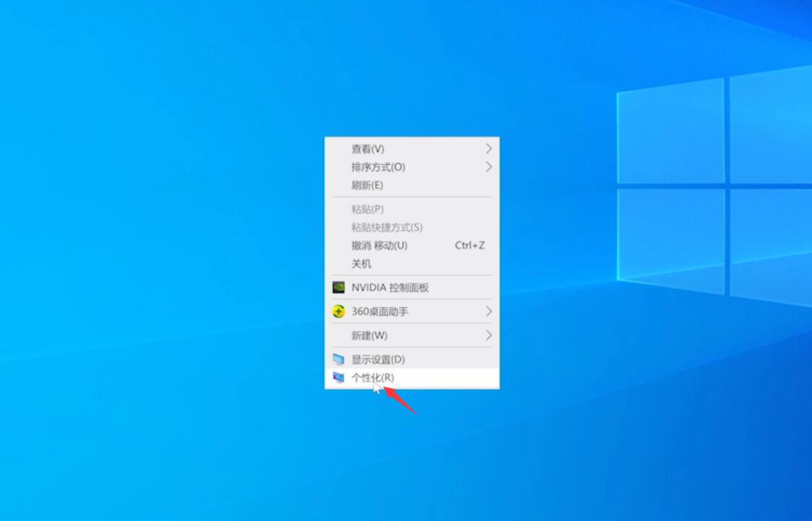Select 粘贴(P) in the context menu
This screenshot has height=521, width=812.
(x=412, y=209)
